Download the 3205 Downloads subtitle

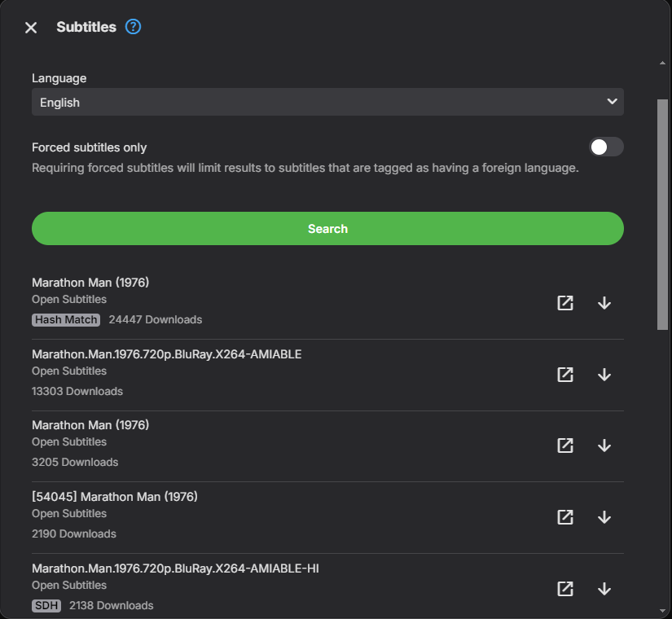pos(604,446)
